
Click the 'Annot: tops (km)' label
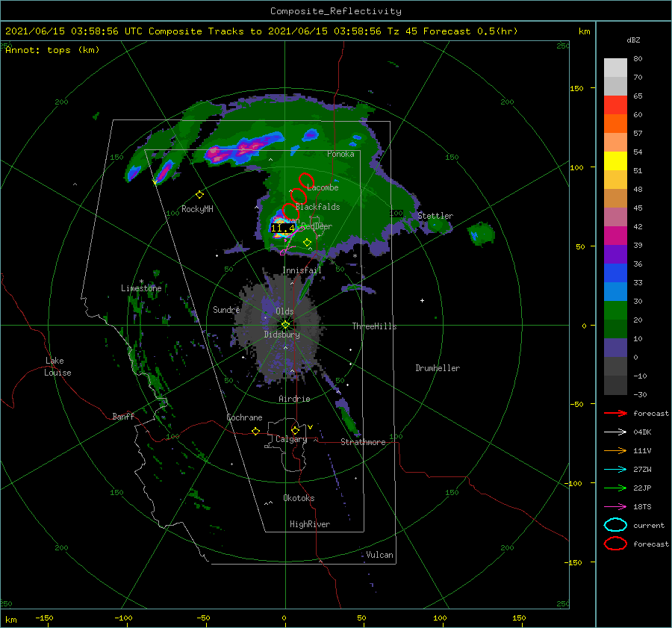point(52,50)
